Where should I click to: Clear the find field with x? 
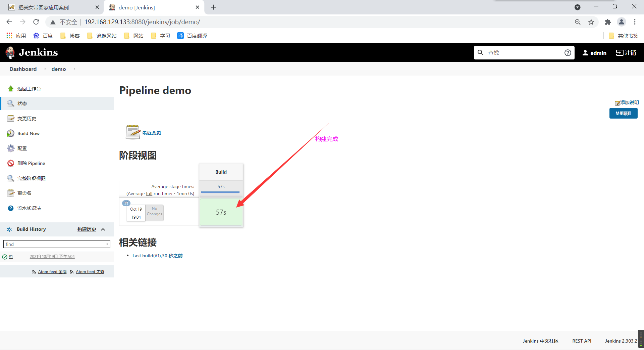point(107,244)
